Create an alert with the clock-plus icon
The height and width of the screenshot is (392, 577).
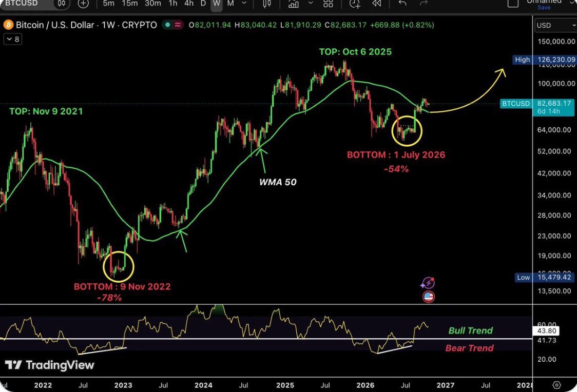click(355, 4)
